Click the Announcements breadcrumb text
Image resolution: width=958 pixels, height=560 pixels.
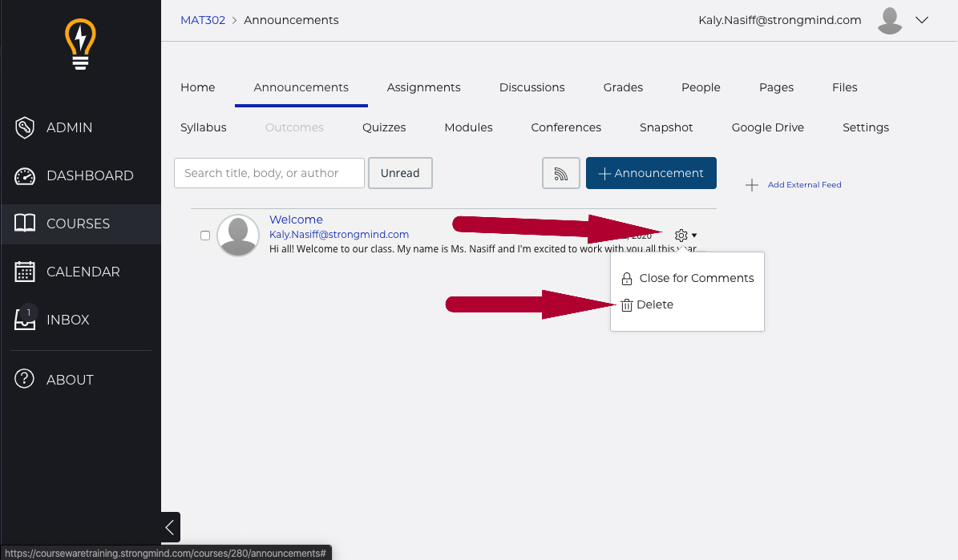(x=292, y=20)
